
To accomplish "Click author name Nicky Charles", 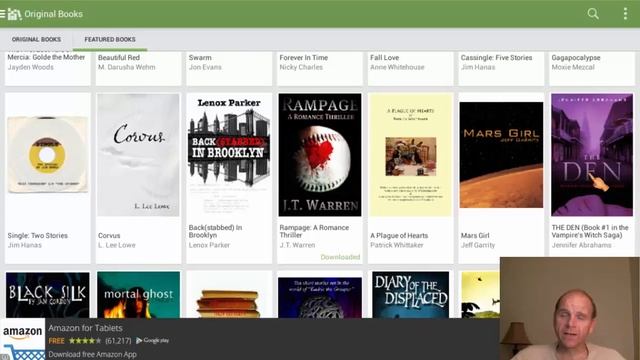I will [x=301, y=67].
